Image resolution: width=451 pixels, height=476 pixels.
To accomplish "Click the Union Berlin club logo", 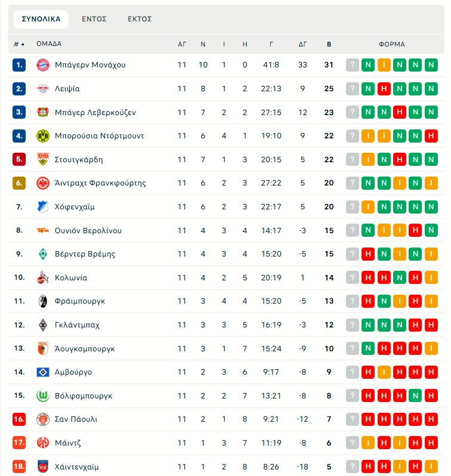I will click(42, 230).
